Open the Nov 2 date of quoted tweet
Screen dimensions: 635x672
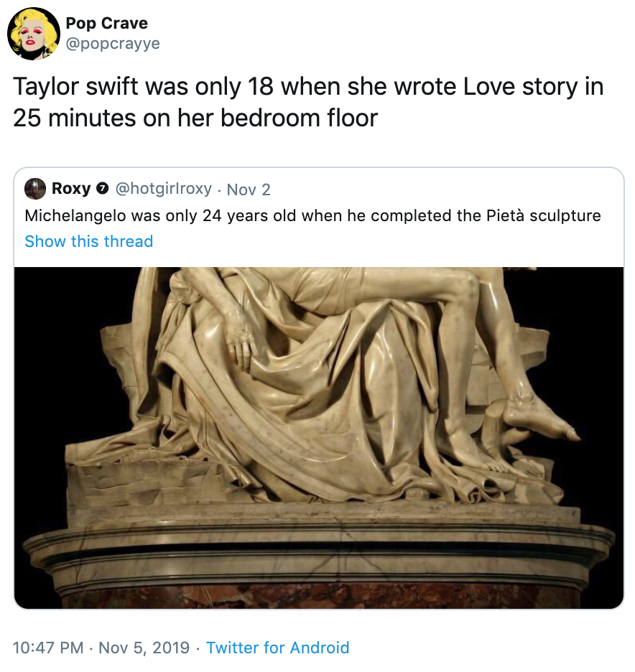[249, 190]
